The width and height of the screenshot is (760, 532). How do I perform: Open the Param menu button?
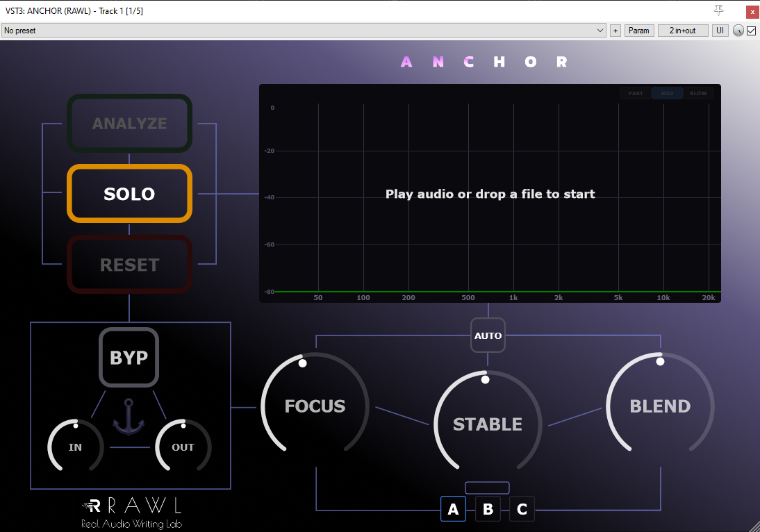(x=639, y=31)
